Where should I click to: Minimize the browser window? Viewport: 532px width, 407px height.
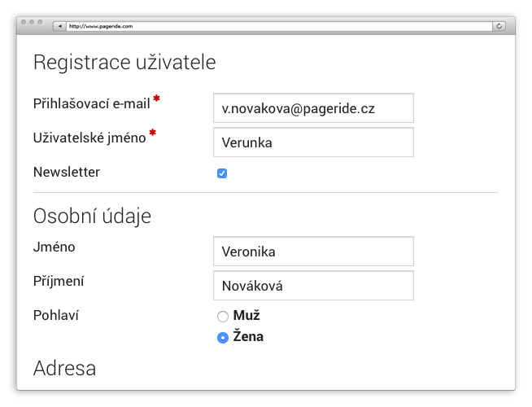point(32,22)
